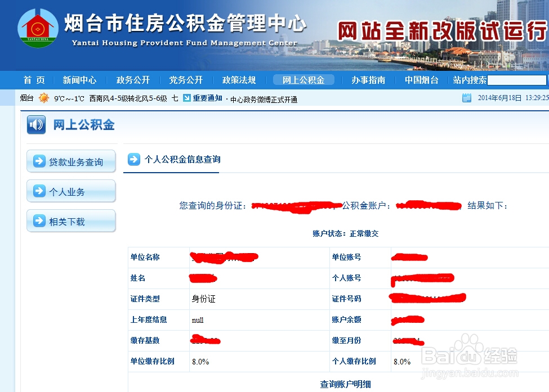The image size is (549, 392).
Task: Open the 新闻中心 menu
Action: pos(79,80)
